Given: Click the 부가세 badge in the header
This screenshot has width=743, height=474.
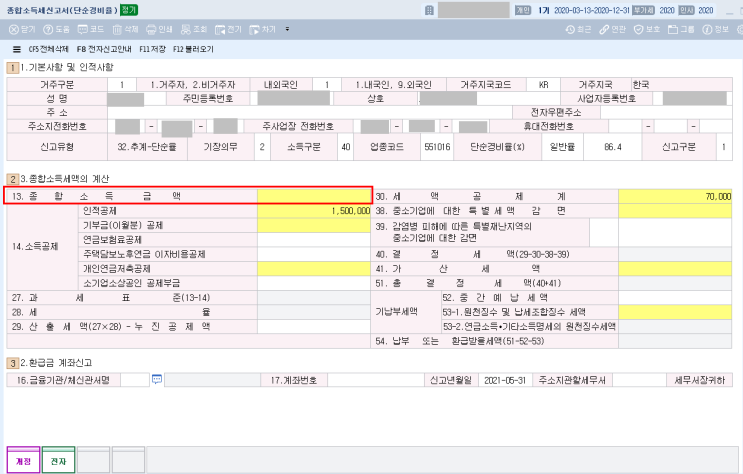Looking at the screenshot, I should 643,10.
